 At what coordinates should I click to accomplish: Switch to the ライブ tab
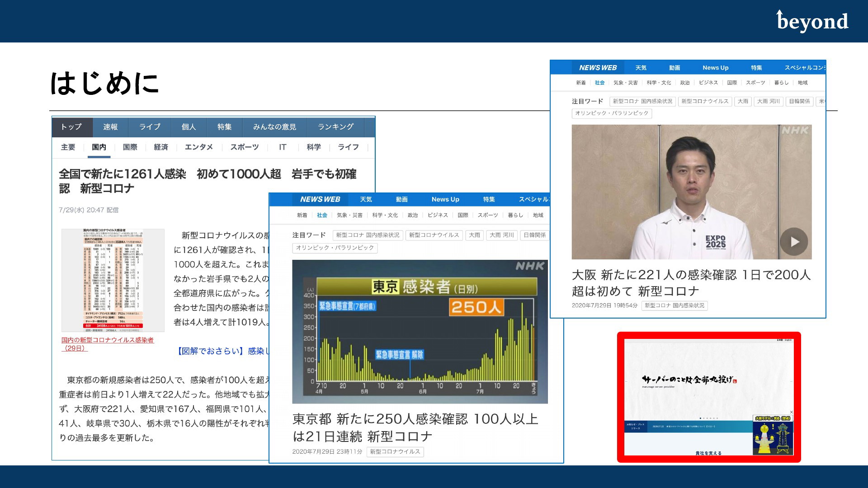(150, 127)
